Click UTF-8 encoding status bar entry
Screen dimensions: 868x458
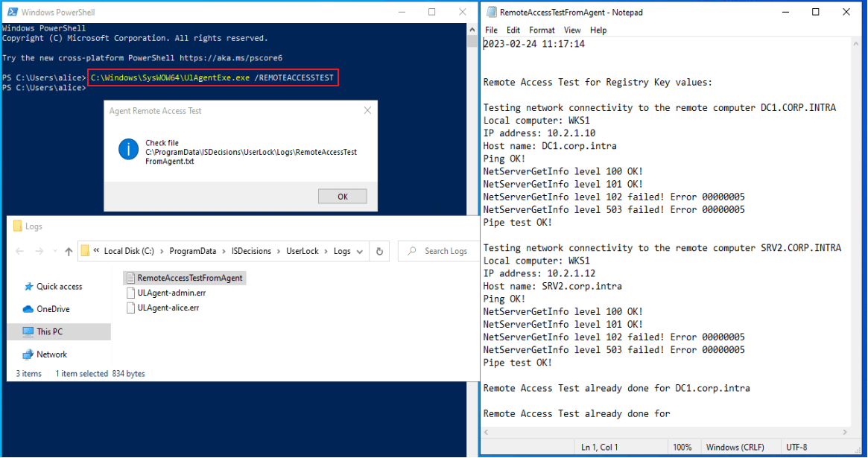pyautogui.click(x=796, y=447)
